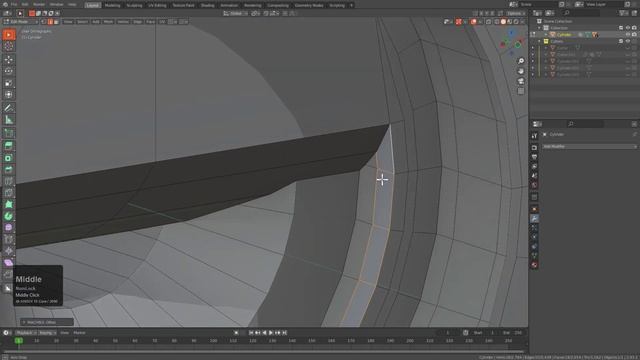Select the Knife tool
The width and height of the screenshot is (640, 360).
(9, 193)
